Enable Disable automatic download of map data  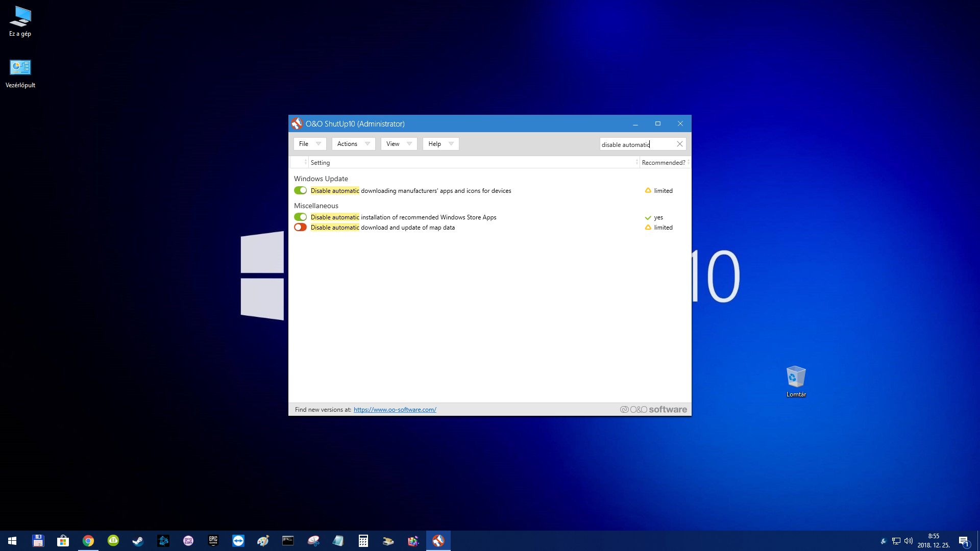click(x=300, y=227)
